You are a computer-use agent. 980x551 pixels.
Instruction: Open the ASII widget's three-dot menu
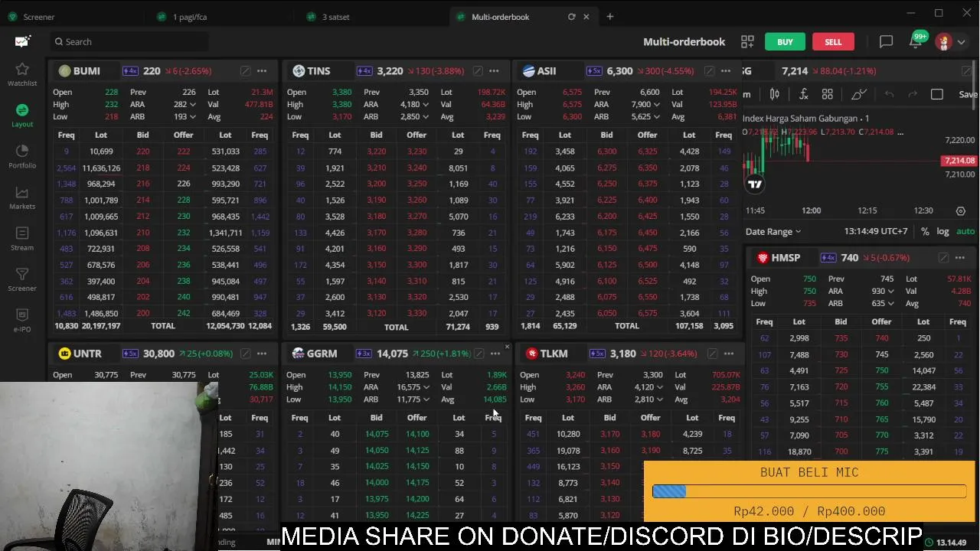click(726, 71)
